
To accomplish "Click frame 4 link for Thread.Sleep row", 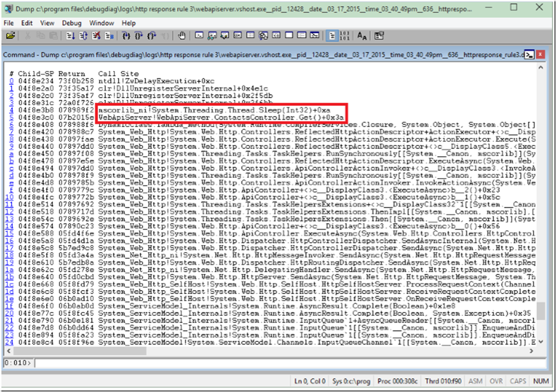I will 11,110.
